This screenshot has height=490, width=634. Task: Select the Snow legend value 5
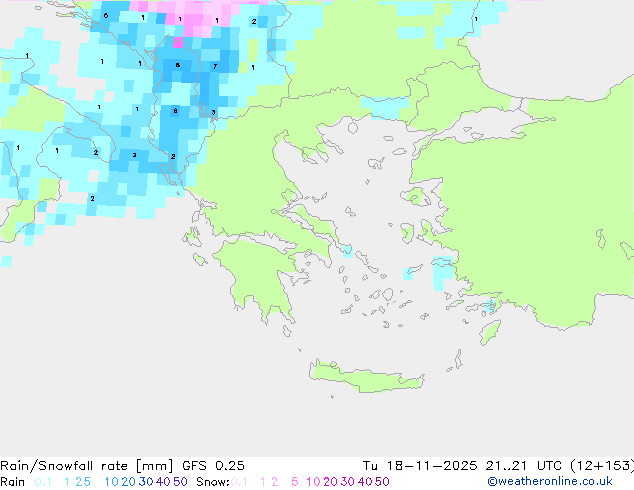[295, 482]
